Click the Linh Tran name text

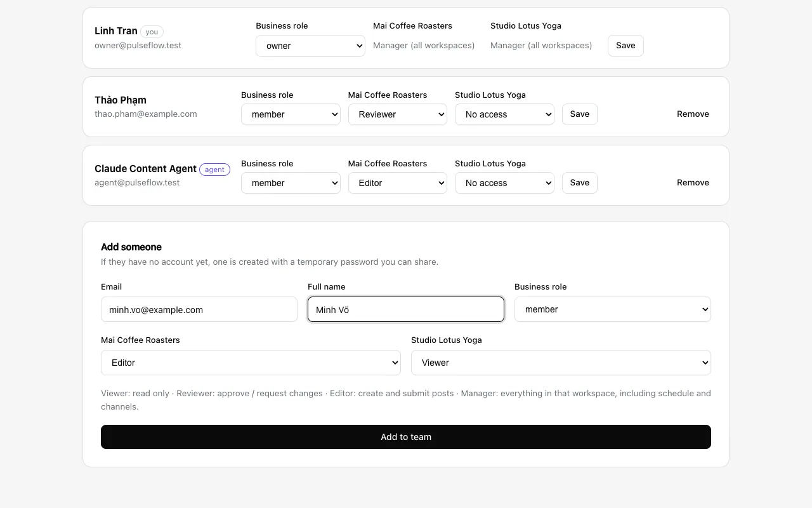point(116,31)
